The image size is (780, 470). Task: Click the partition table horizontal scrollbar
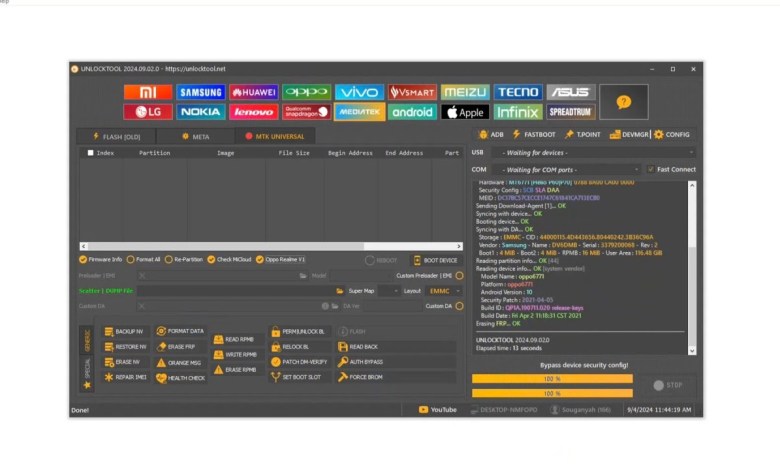click(268, 246)
